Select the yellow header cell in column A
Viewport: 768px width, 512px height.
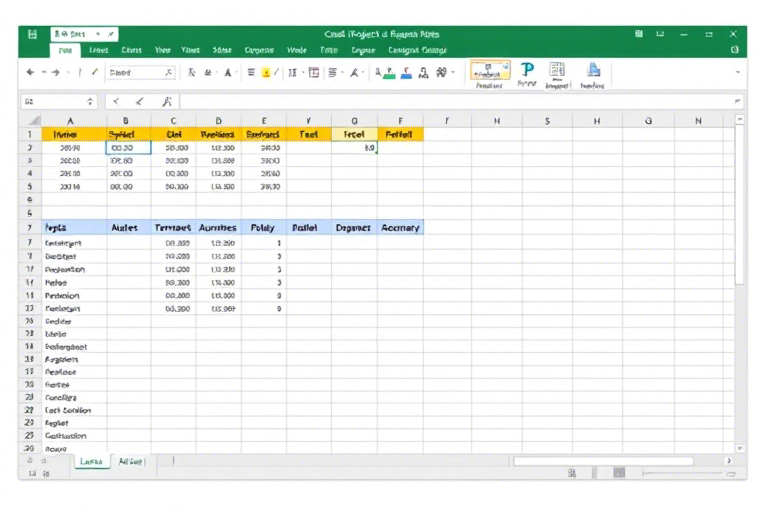[74, 134]
